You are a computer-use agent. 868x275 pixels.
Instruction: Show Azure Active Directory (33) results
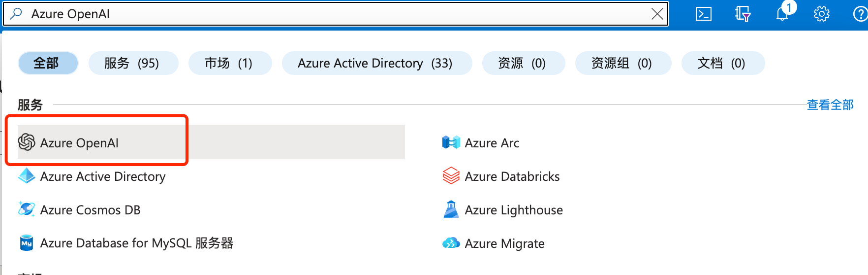click(x=376, y=63)
